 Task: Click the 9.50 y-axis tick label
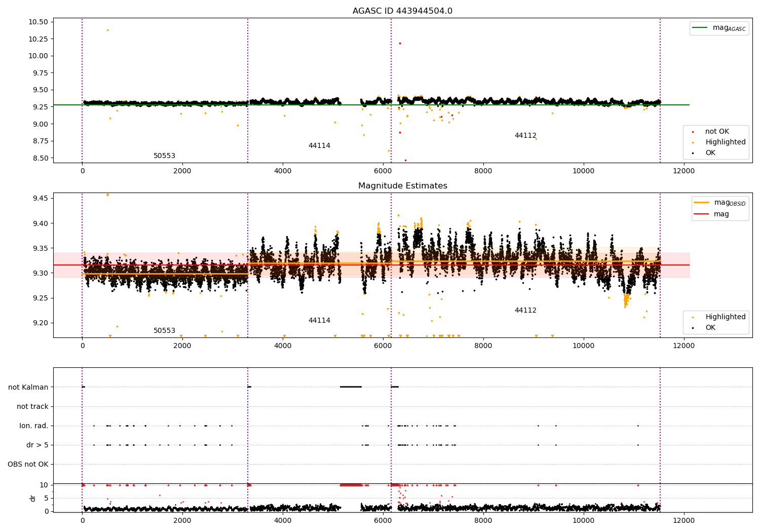pyautogui.click(x=40, y=90)
